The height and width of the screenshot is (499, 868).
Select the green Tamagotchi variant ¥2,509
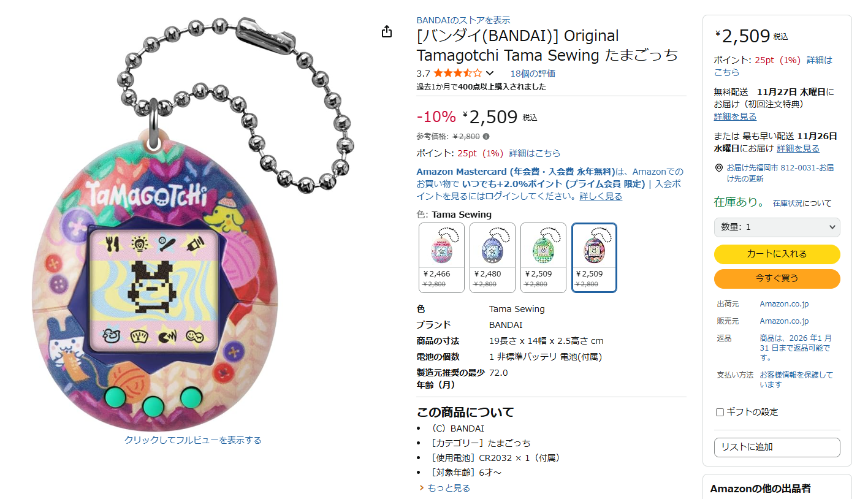(x=544, y=257)
